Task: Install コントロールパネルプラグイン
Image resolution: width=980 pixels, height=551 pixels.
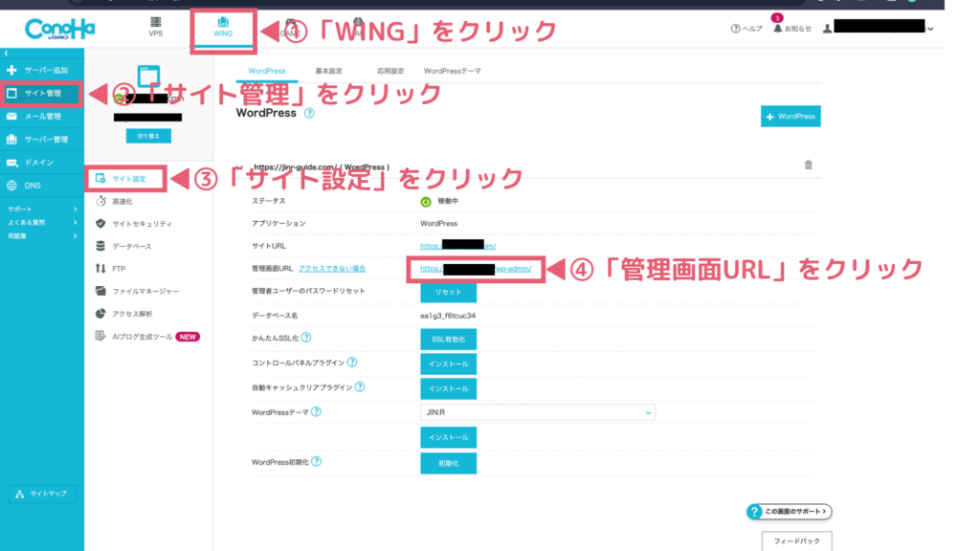Action: [448, 364]
